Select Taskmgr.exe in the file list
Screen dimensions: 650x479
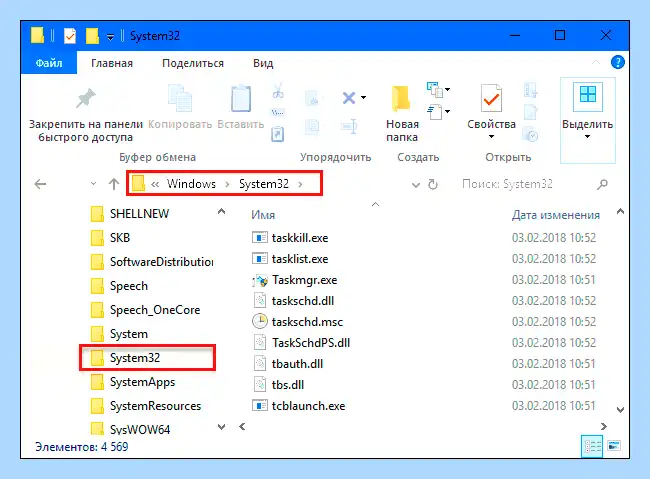304,280
